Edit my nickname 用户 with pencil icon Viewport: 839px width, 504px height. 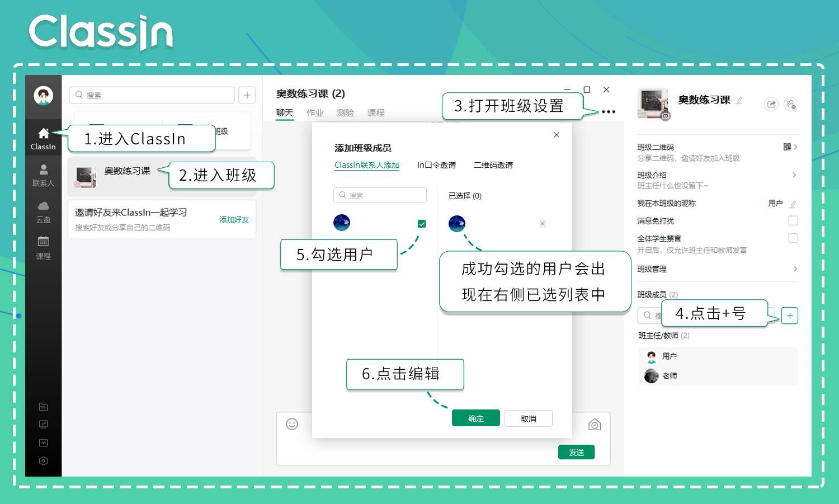(793, 204)
